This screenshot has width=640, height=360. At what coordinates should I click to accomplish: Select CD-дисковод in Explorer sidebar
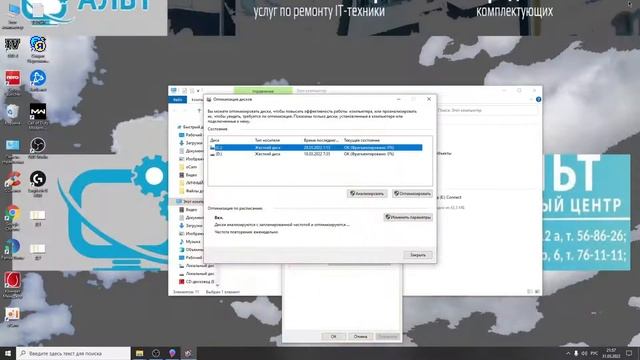click(x=196, y=282)
